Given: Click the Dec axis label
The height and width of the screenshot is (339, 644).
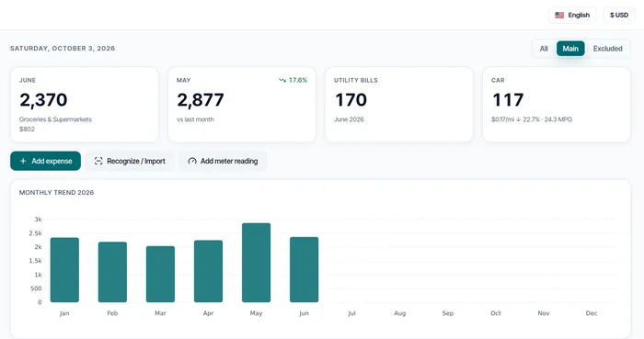Looking at the screenshot, I should pyautogui.click(x=592, y=313).
